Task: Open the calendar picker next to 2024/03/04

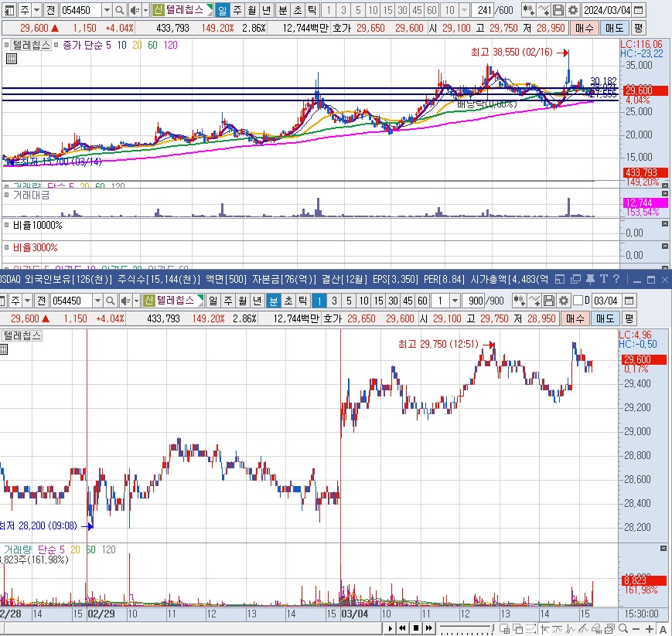Action: (x=638, y=10)
